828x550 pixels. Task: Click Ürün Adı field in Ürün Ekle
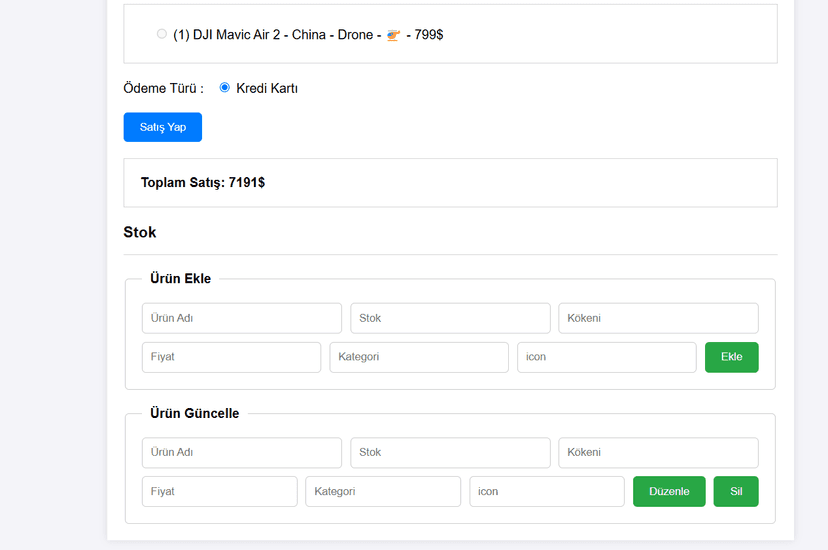pyautogui.click(x=241, y=318)
